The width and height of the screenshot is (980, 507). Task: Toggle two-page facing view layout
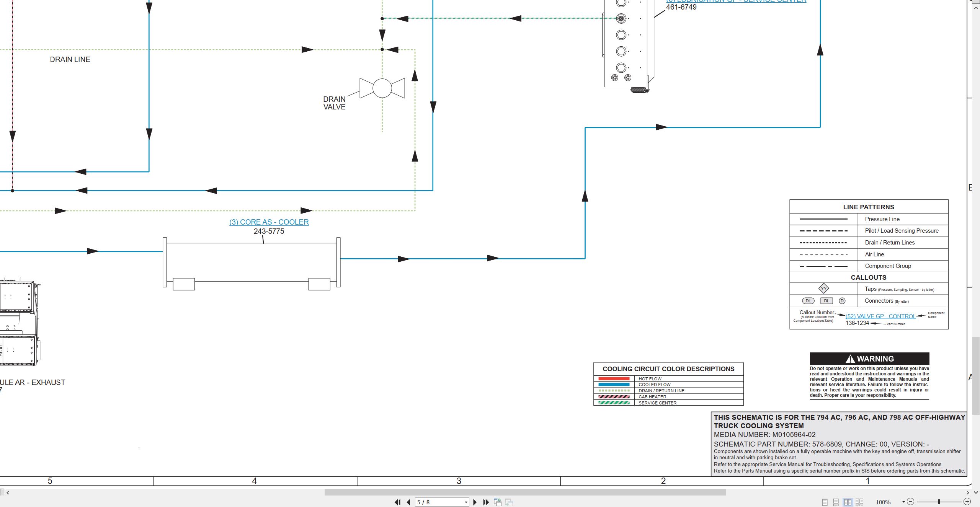point(848,502)
